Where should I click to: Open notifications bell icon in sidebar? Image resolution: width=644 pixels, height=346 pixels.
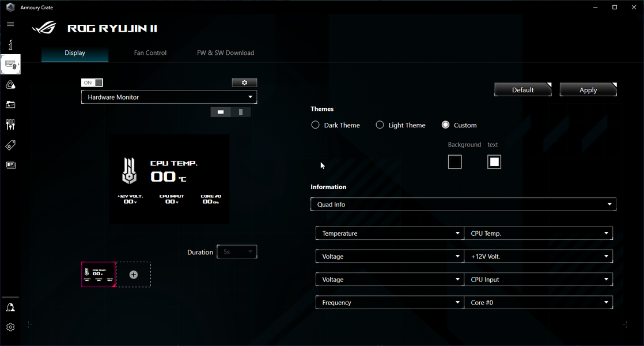pos(10,307)
